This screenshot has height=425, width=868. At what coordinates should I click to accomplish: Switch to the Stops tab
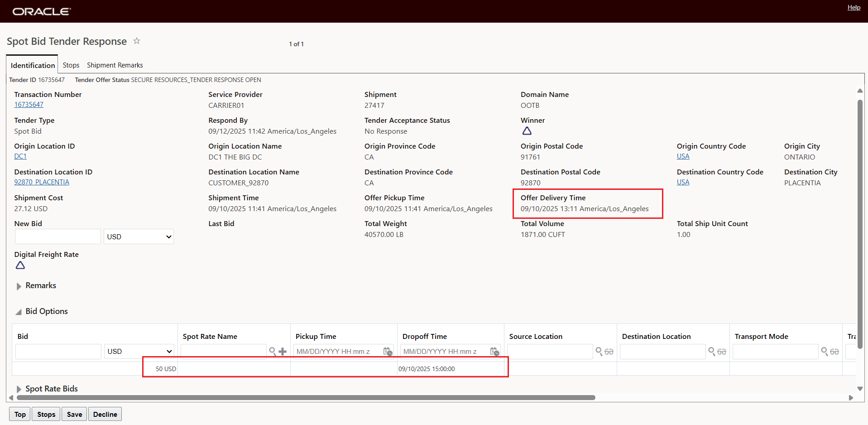[x=71, y=65]
